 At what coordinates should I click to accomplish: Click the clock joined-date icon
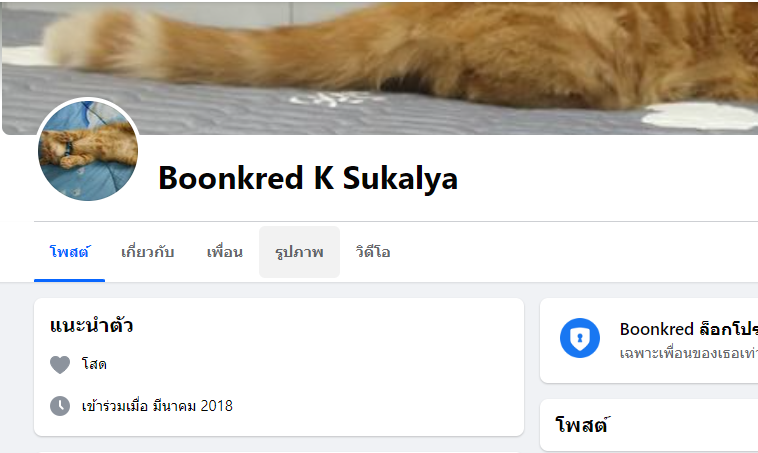click(x=60, y=406)
